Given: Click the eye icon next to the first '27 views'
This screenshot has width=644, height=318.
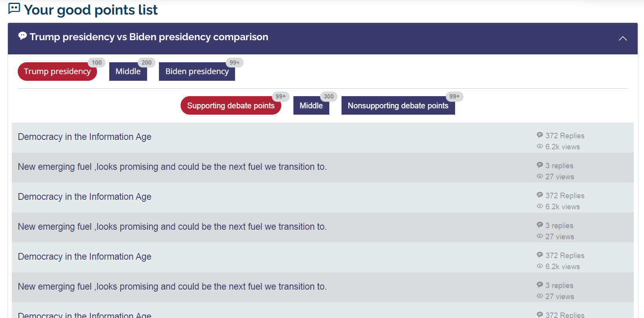Looking at the screenshot, I should (540, 176).
